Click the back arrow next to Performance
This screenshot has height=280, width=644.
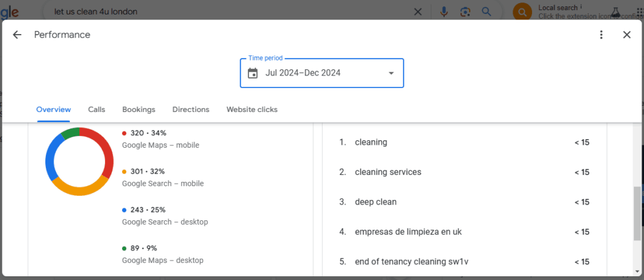click(17, 35)
